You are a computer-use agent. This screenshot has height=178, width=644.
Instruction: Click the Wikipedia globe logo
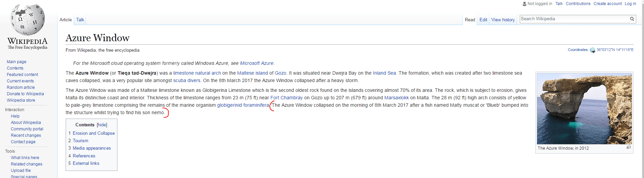click(27, 20)
